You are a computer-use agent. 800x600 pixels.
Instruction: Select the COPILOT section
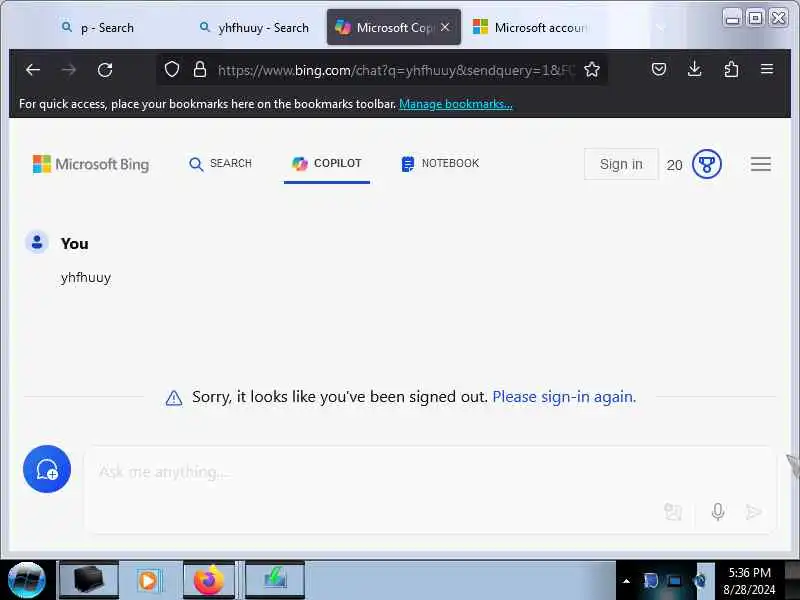[327, 164]
